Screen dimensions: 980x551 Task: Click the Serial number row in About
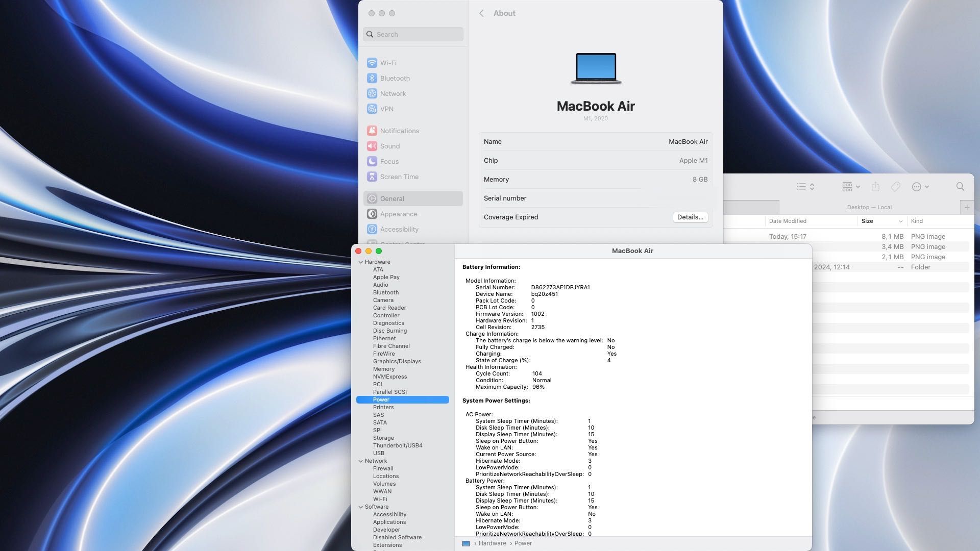click(596, 198)
